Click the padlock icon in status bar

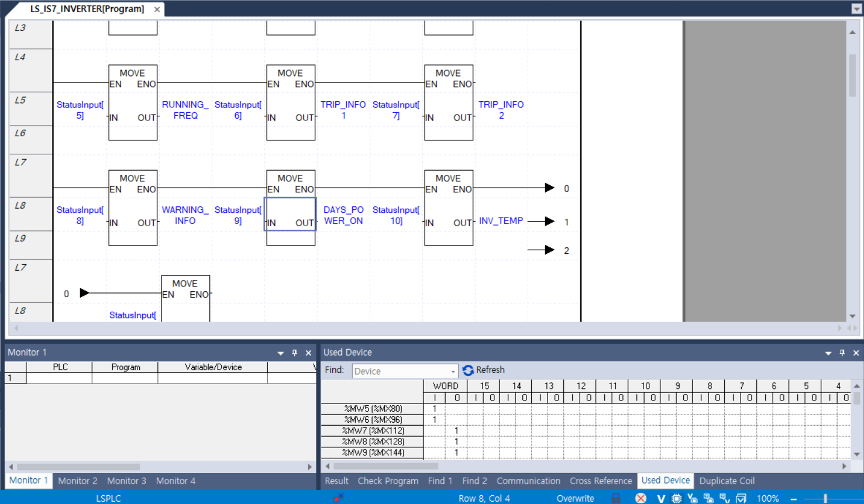pyautogui.click(x=616, y=498)
